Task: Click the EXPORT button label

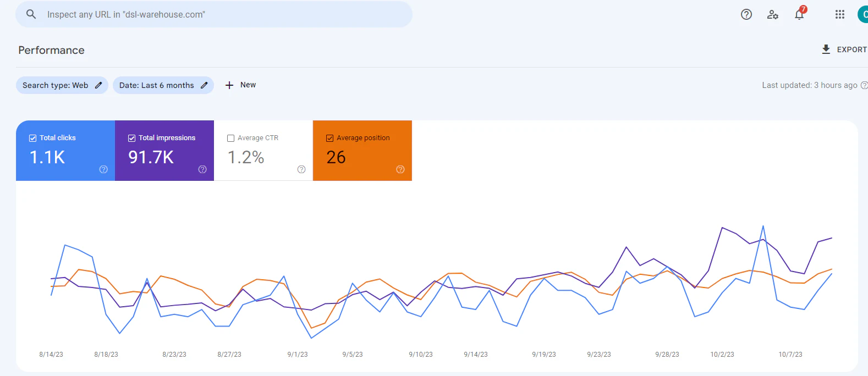Action: click(851, 49)
